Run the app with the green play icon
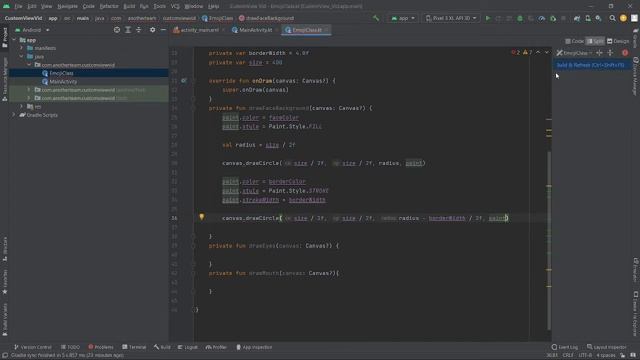Viewport: 640px width, 360px height. 488,18
